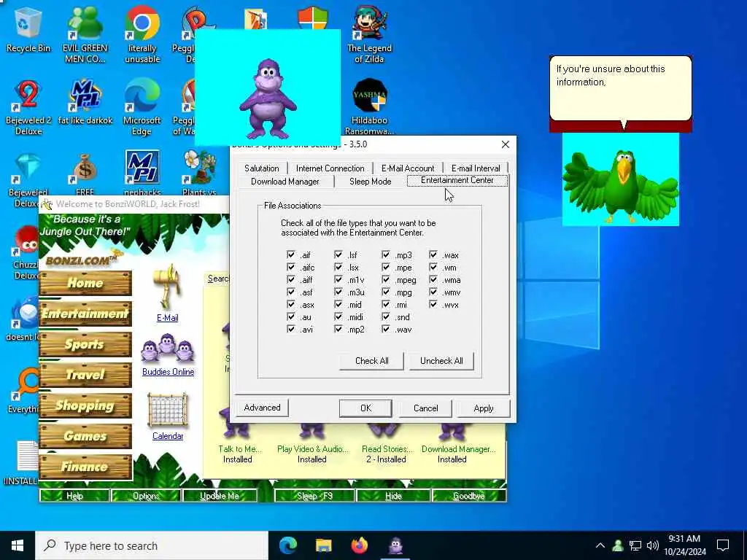
Task: Click the BonziBuddy taskbar icon
Action: click(x=395, y=545)
